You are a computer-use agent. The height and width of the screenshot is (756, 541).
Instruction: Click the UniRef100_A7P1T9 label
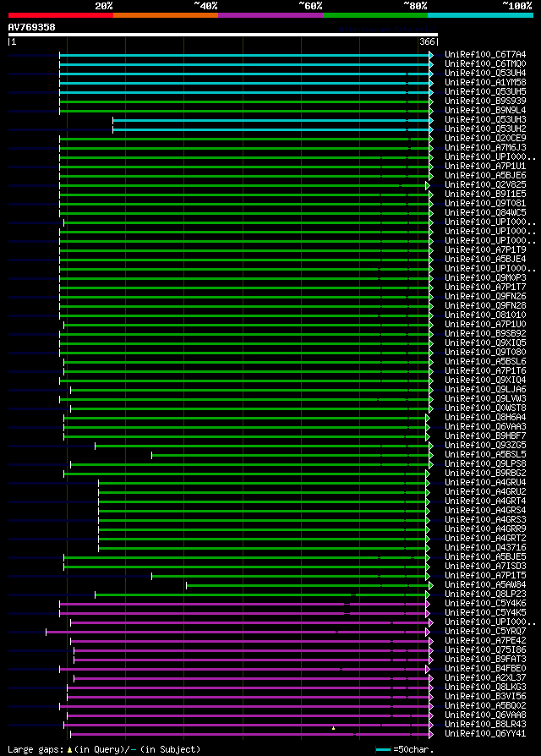[x=485, y=249]
